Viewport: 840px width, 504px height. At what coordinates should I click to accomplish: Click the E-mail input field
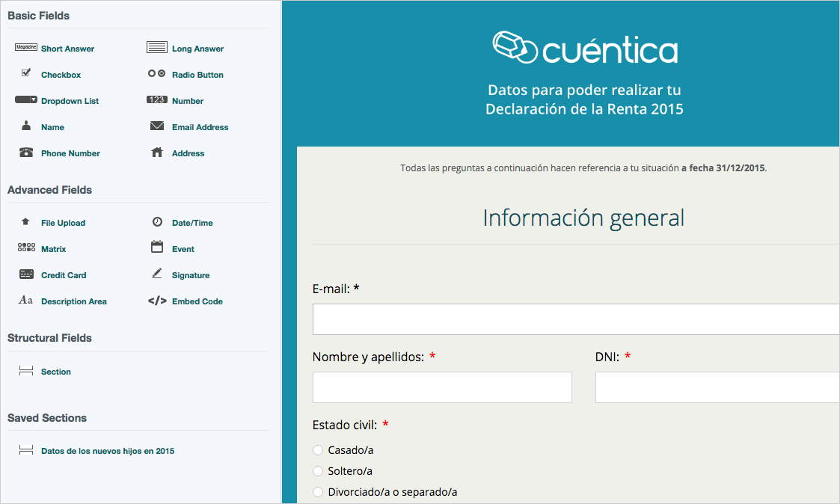coord(576,319)
